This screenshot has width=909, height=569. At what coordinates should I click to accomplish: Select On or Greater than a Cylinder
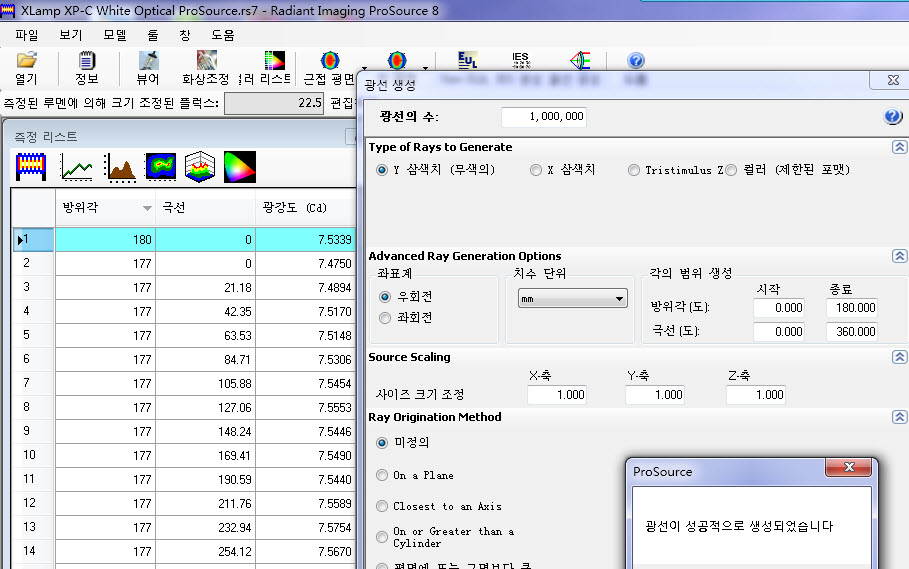click(x=381, y=537)
